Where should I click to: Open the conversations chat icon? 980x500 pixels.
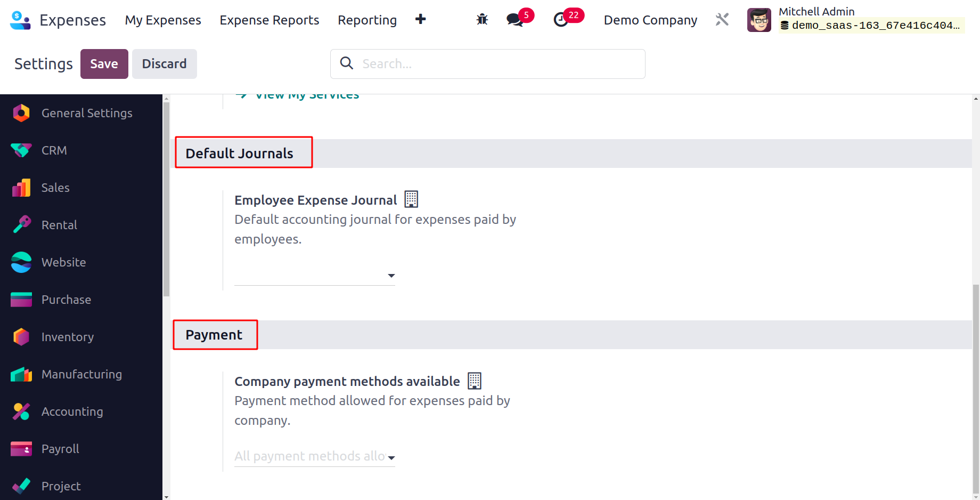[514, 20]
